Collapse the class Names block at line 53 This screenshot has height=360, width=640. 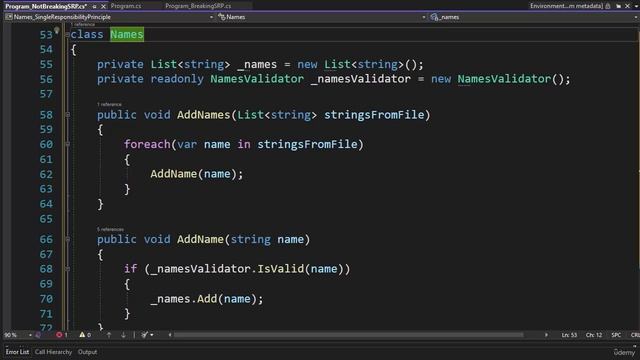coord(67,35)
